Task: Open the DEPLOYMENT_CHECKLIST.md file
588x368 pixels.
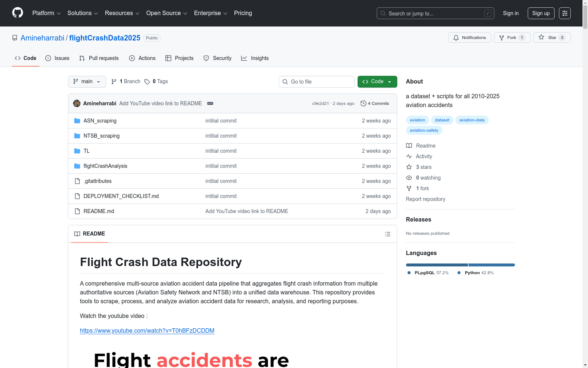Action: click(121, 196)
